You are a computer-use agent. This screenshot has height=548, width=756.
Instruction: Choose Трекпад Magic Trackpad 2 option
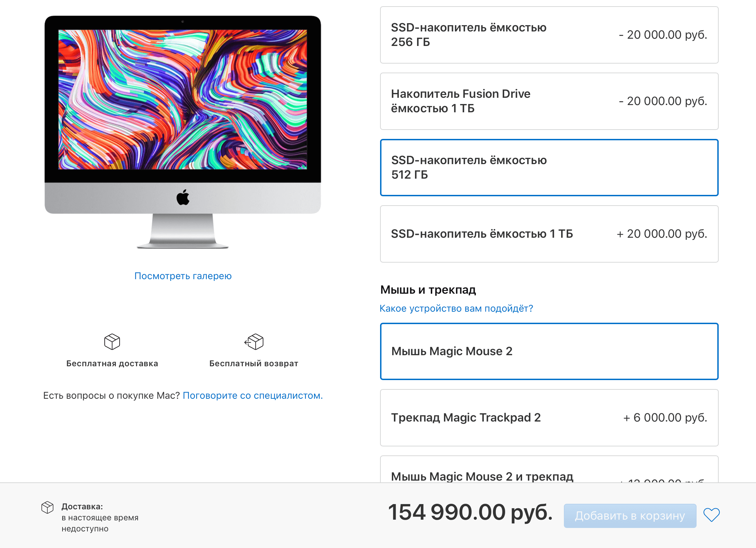(x=549, y=418)
